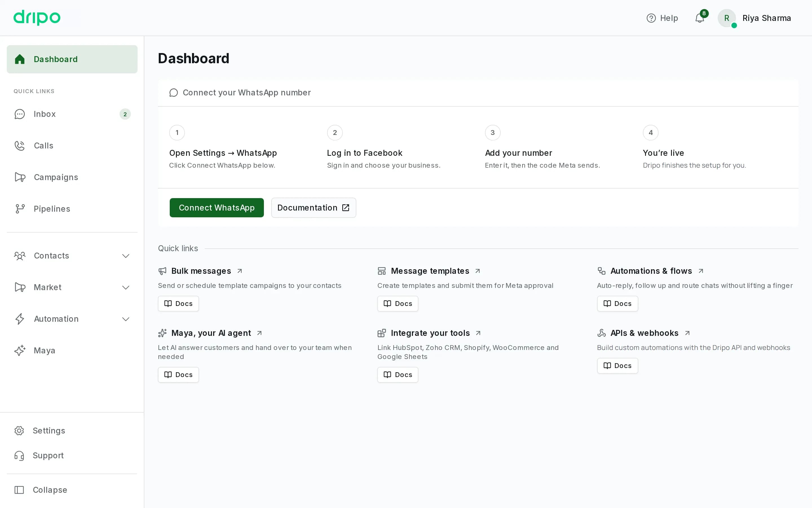Open Riya Sharma's avatar
The width and height of the screenshot is (812, 508).
pyautogui.click(x=727, y=18)
